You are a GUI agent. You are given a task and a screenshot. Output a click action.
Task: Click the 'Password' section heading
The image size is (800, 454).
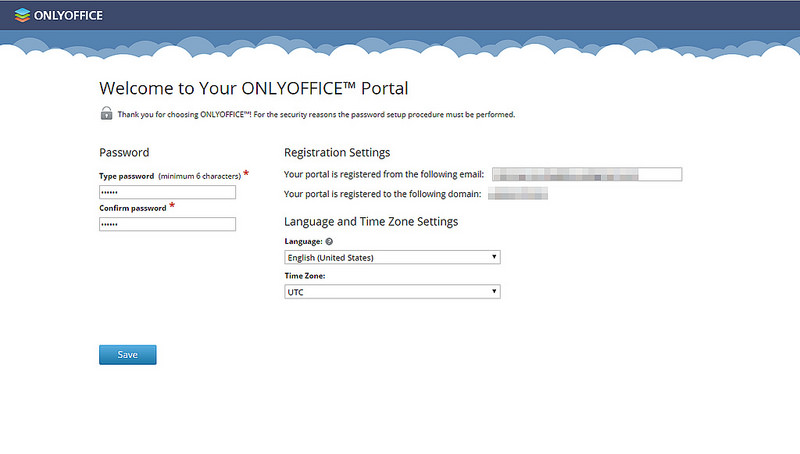(x=124, y=153)
